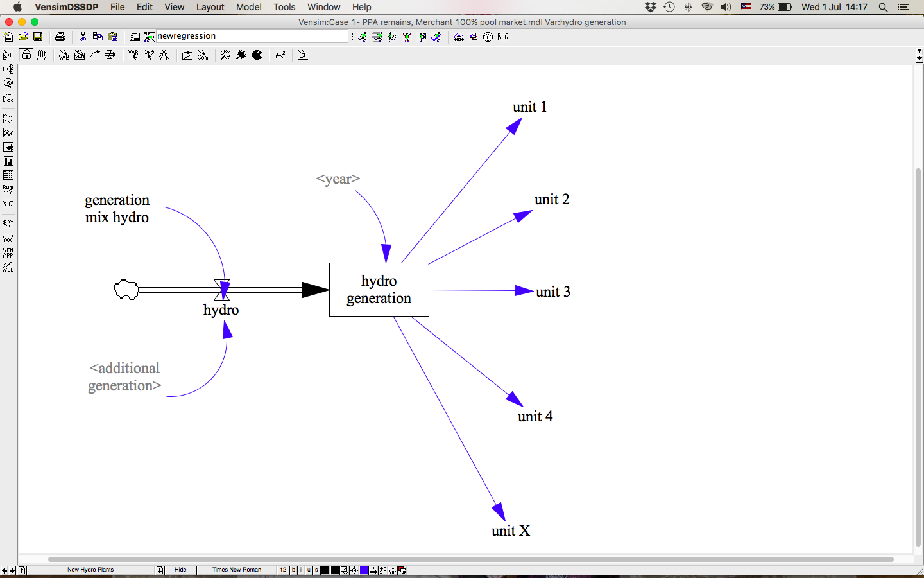
Task: Open the New Hydro Plants view selector
Action: tap(90, 570)
